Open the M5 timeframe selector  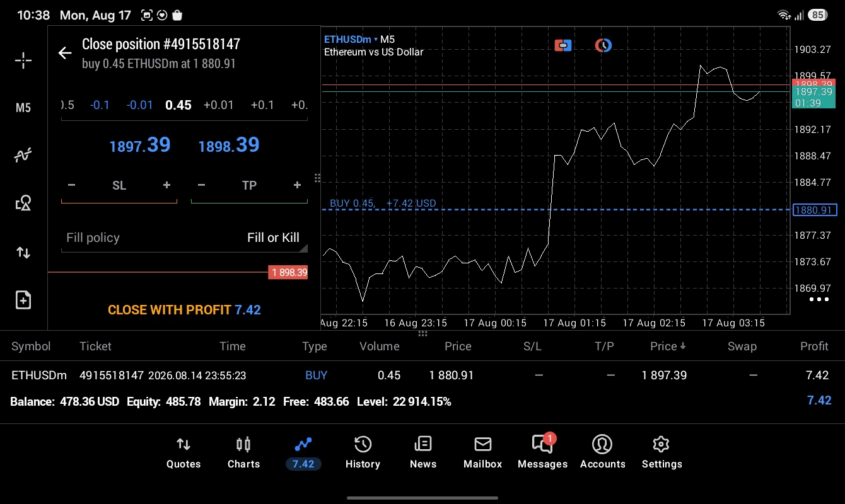tap(23, 108)
